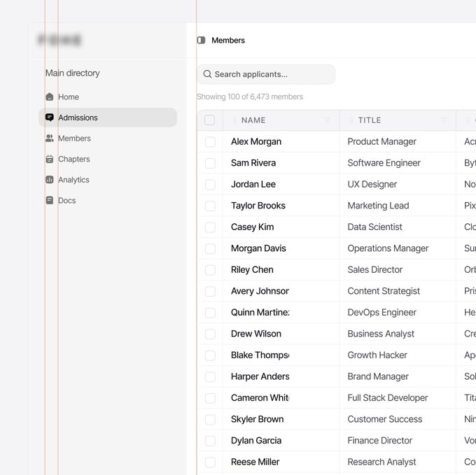The image size is (476, 475).
Task: Check the box for Taylor Brooks
Action: pyautogui.click(x=210, y=206)
